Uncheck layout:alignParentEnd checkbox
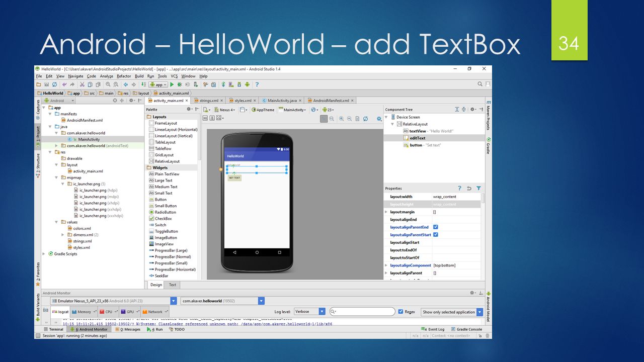The image size is (644, 362). point(436,227)
